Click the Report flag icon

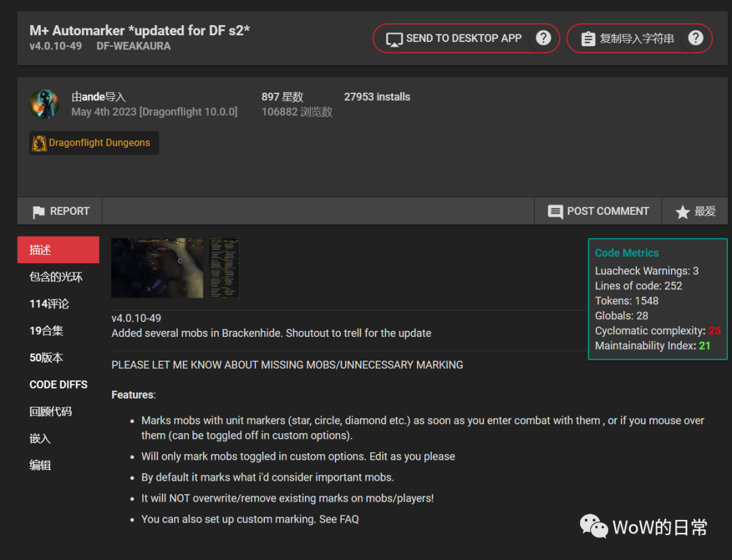coord(39,212)
